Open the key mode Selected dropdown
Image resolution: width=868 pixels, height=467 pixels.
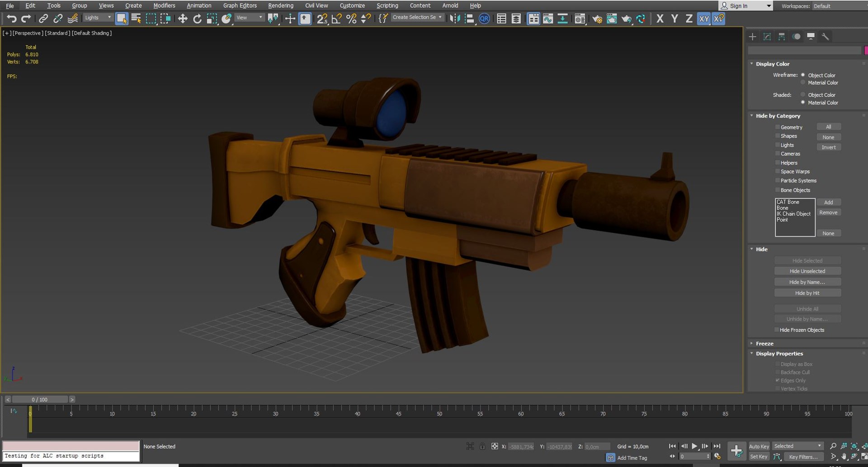[x=798, y=446]
